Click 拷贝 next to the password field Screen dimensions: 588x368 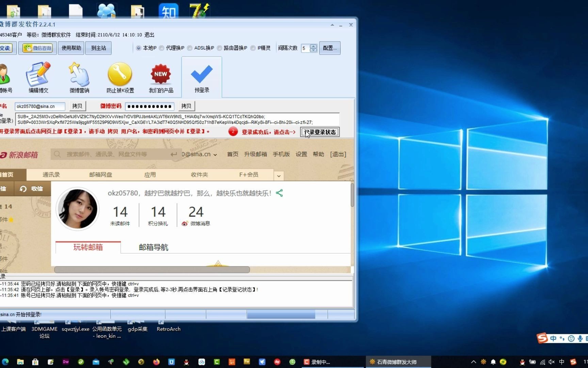click(186, 106)
